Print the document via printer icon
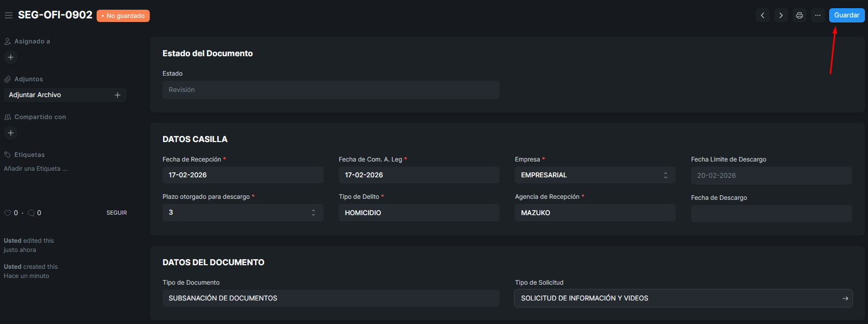The height and width of the screenshot is (324, 868). [800, 15]
